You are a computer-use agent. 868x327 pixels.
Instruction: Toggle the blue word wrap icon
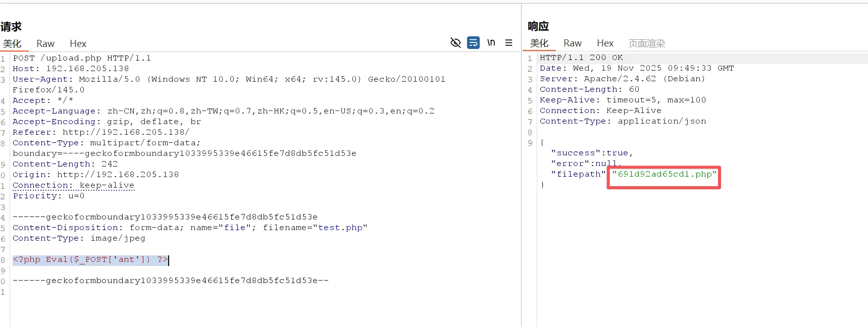(x=473, y=43)
